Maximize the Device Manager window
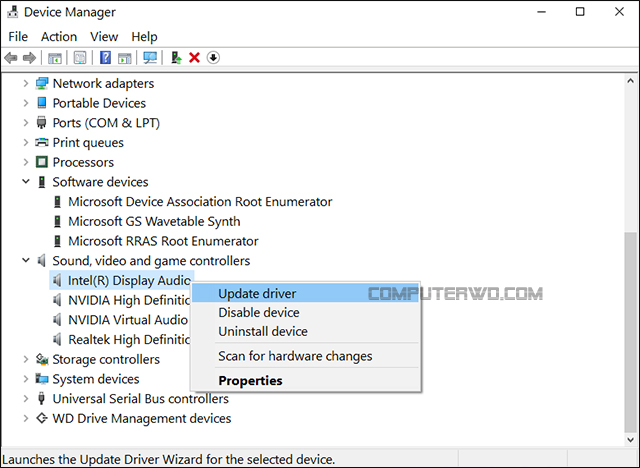 580,12
